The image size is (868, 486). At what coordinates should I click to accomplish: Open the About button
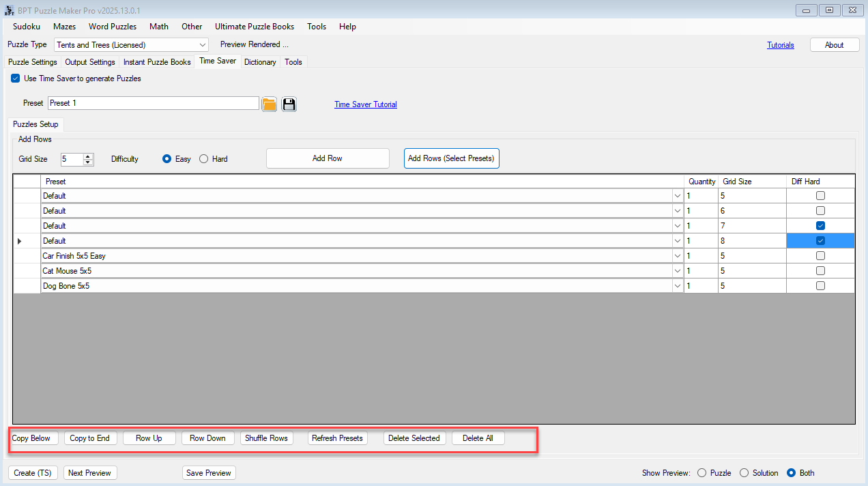pyautogui.click(x=834, y=45)
